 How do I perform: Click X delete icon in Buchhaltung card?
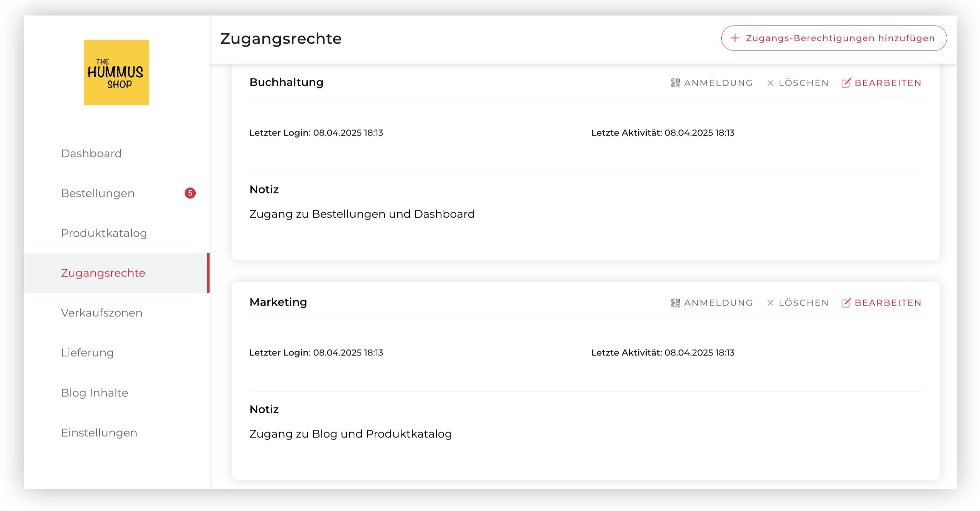point(770,83)
